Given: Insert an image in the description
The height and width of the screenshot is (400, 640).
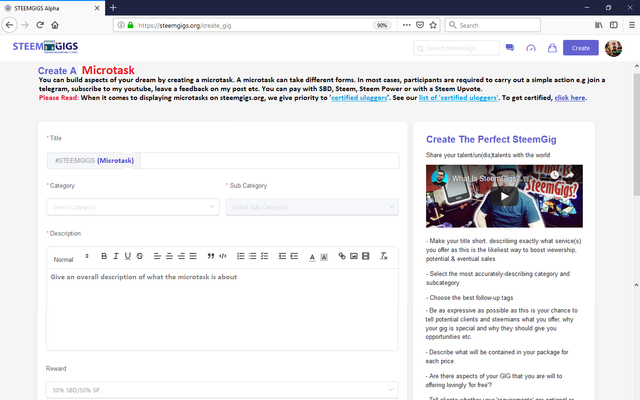Looking at the screenshot, I should (354, 256).
